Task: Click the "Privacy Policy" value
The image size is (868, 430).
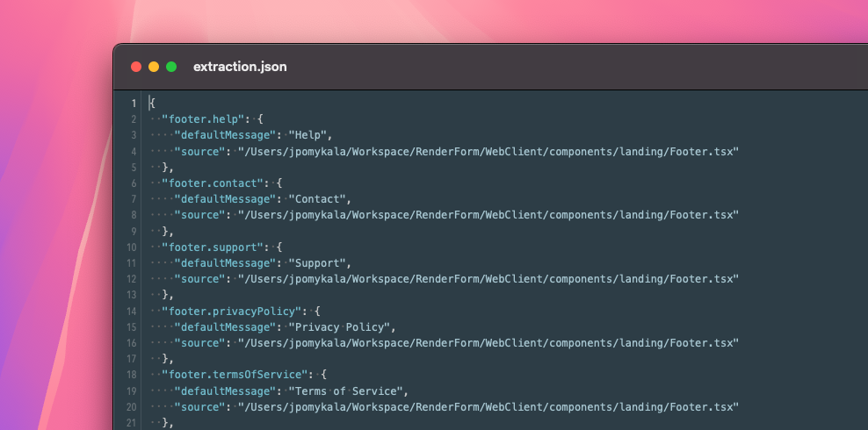Action: click(x=339, y=327)
